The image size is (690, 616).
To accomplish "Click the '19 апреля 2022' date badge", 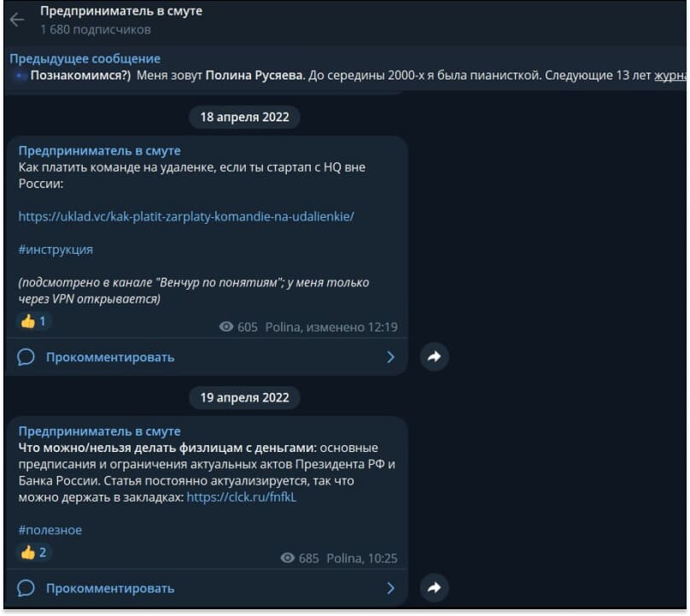I will point(245,397).
